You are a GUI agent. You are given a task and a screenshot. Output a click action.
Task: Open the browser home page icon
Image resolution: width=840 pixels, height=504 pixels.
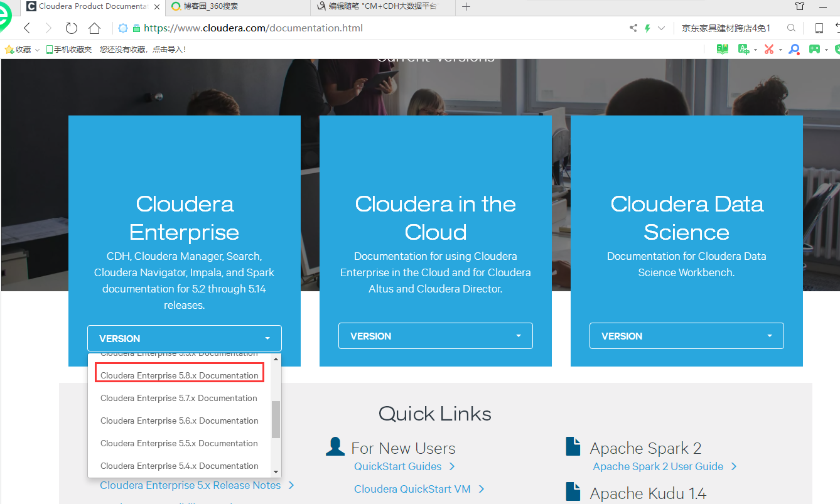[94, 28]
